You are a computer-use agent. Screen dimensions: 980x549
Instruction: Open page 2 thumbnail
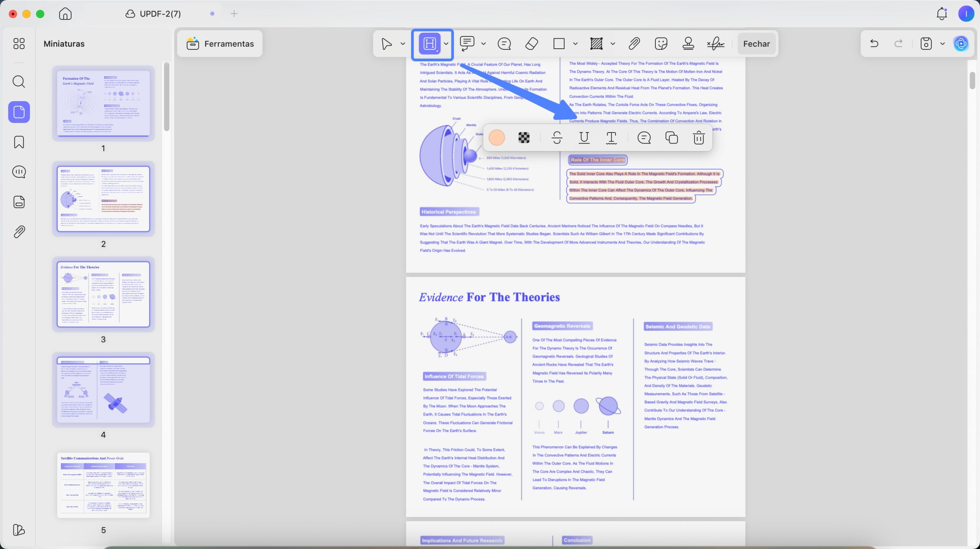[x=103, y=199]
